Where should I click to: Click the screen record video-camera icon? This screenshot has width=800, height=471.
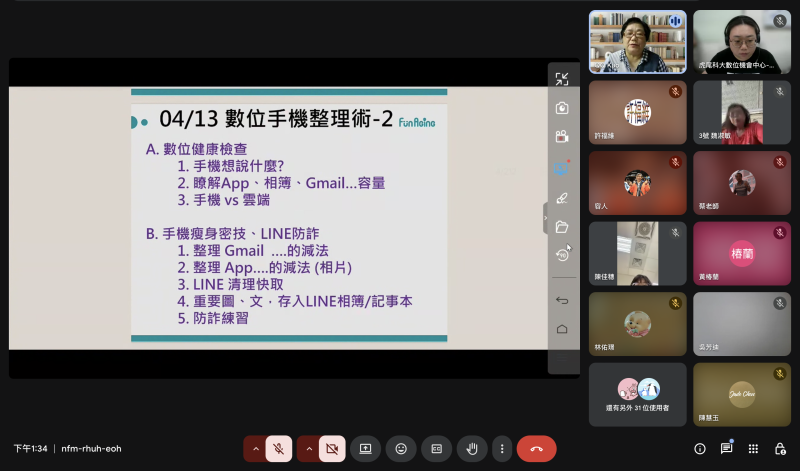point(562,137)
